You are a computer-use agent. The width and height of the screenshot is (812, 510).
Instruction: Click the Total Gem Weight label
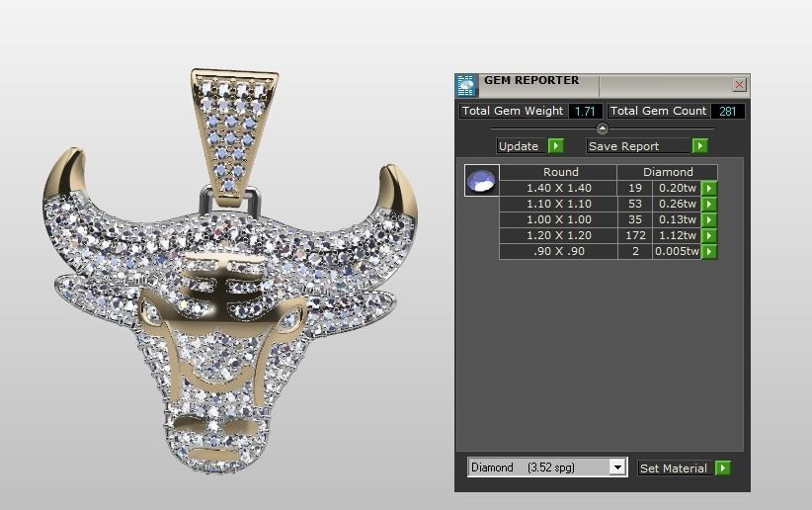click(512, 111)
